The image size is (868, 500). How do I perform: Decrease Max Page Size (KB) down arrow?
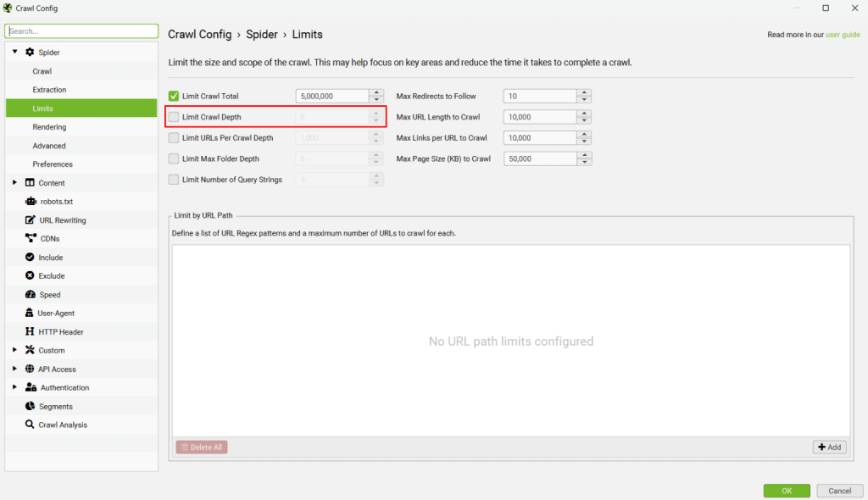(584, 162)
